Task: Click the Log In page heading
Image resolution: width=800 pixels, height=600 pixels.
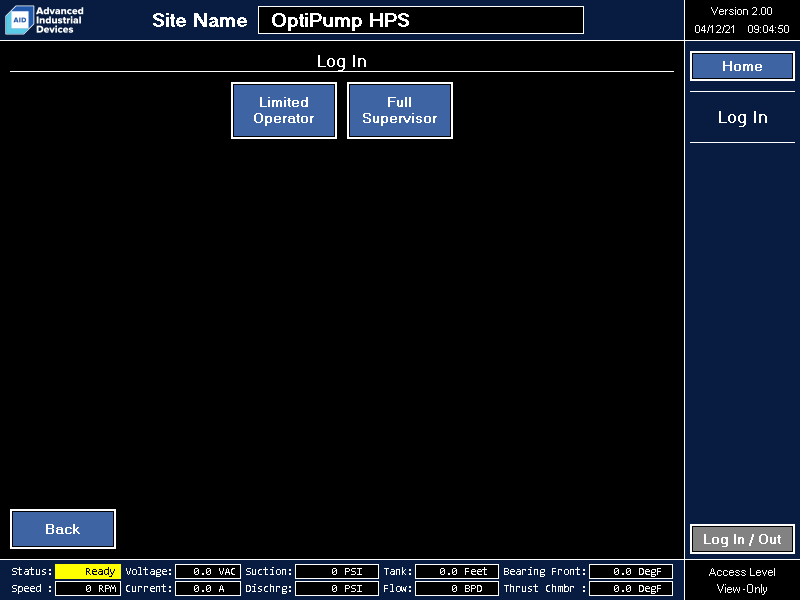Action: click(341, 61)
